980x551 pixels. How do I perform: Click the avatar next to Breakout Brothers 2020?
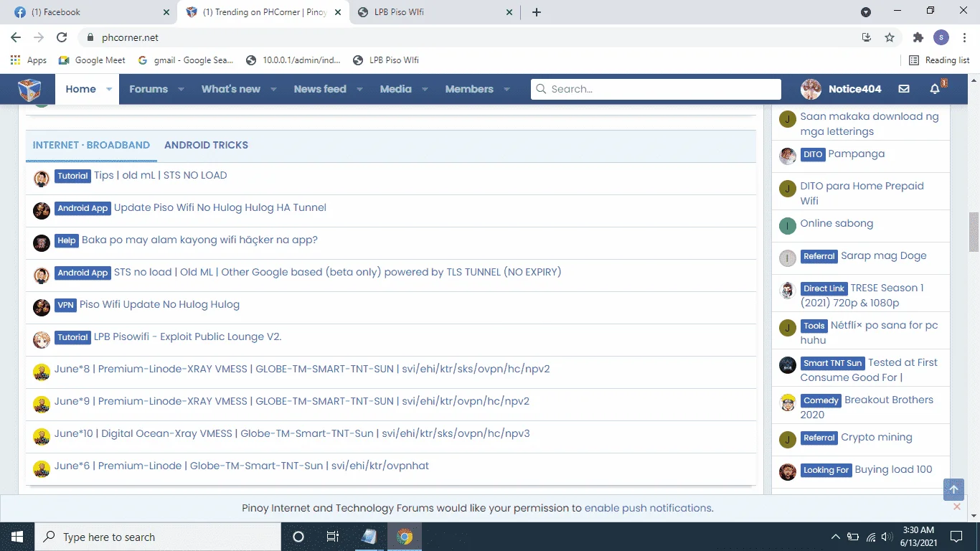(788, 402)
